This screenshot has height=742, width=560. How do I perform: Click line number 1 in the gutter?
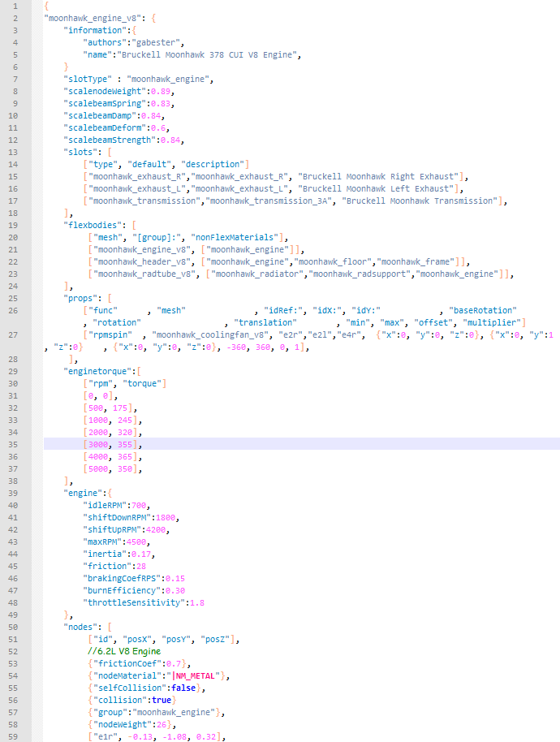(15, 6)
